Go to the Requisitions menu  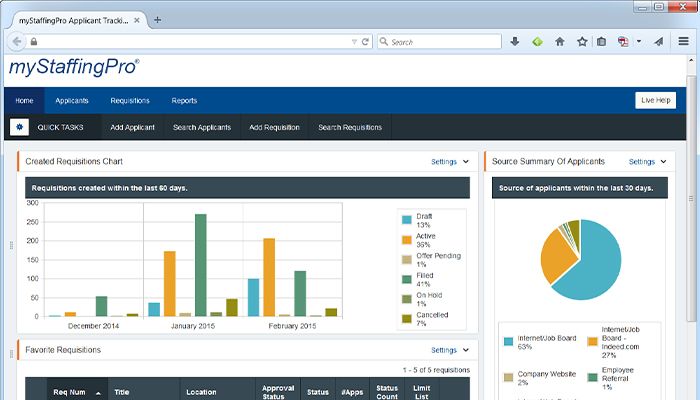click(130, 100)
